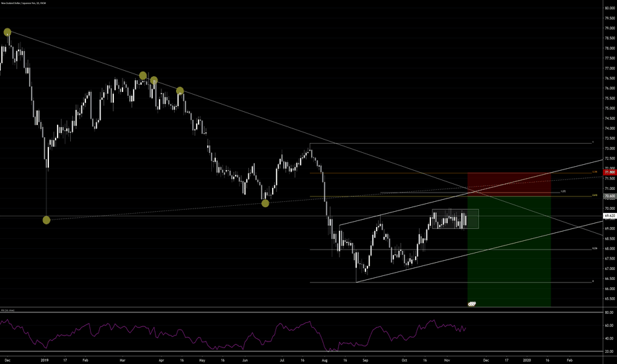Click the leftmost yellow circle of the March pair
Image resolution: width=617 pixels, height=364 pixels.
142,75
